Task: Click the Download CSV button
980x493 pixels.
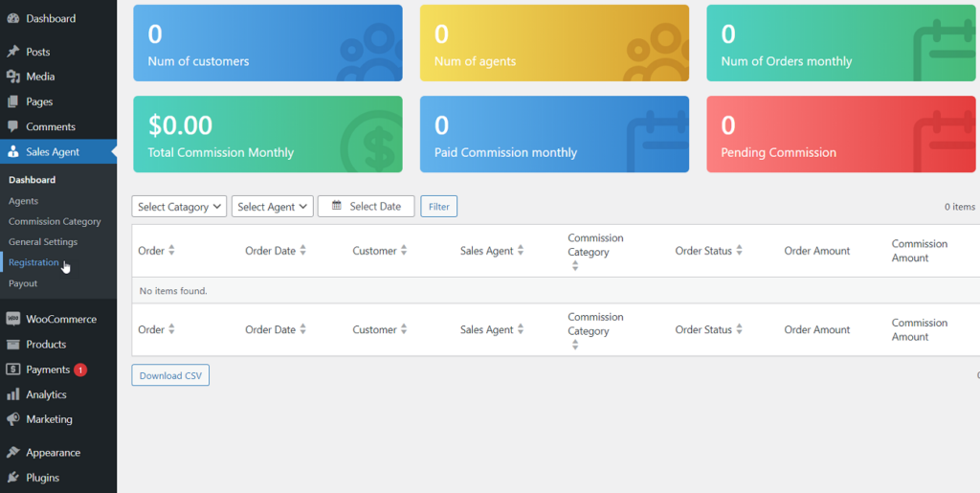Action: (170, 375)
